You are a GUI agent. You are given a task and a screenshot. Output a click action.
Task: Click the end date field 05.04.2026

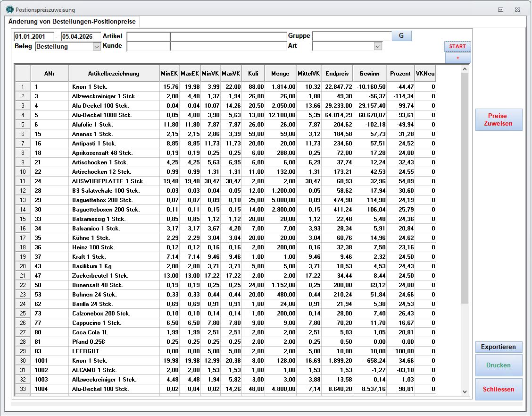81,36
